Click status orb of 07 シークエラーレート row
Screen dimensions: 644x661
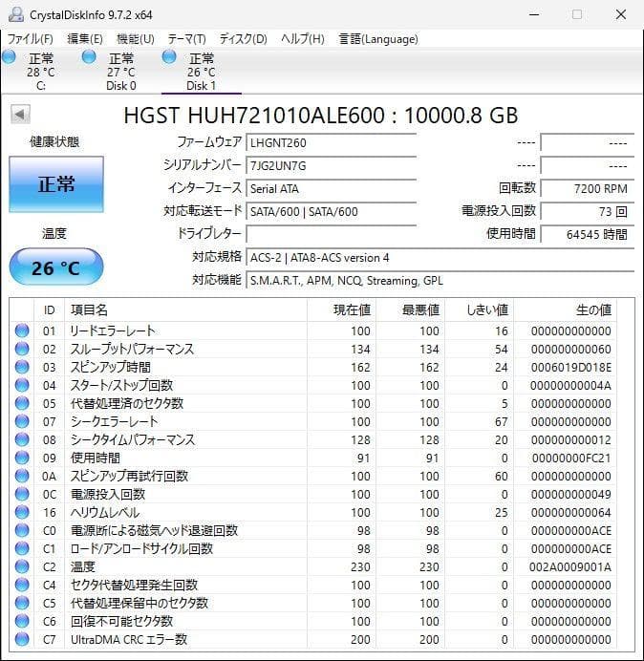point(22,421)
